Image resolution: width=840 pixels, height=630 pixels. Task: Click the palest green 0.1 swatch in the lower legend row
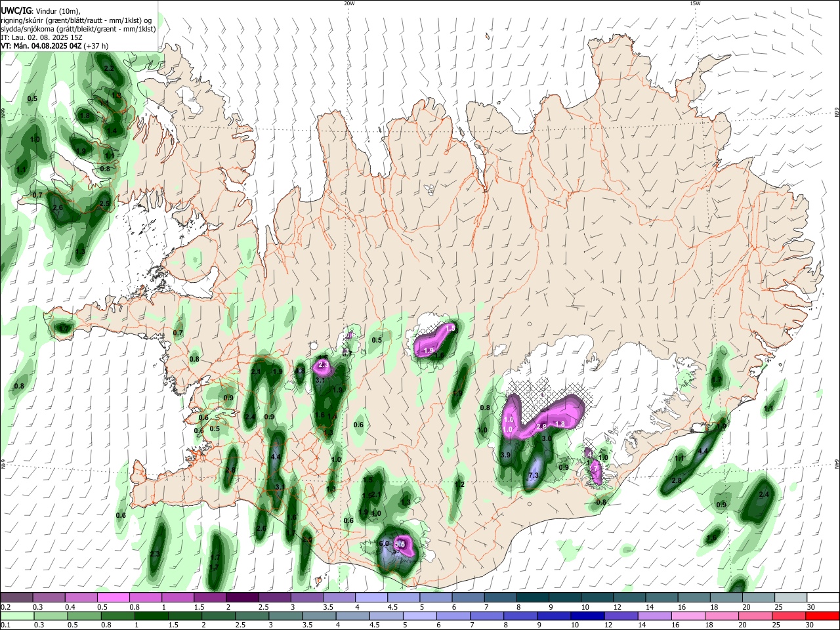click(x=17, y=616)
